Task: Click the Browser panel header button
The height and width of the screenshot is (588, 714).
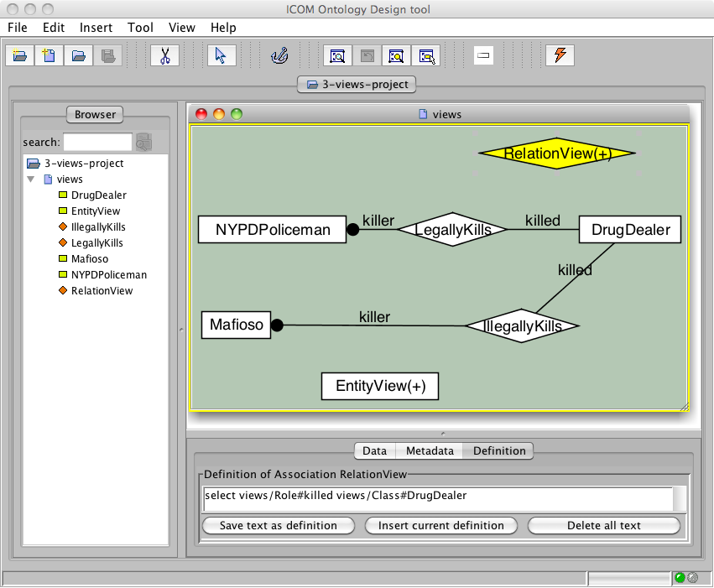Action: (95, 114)
